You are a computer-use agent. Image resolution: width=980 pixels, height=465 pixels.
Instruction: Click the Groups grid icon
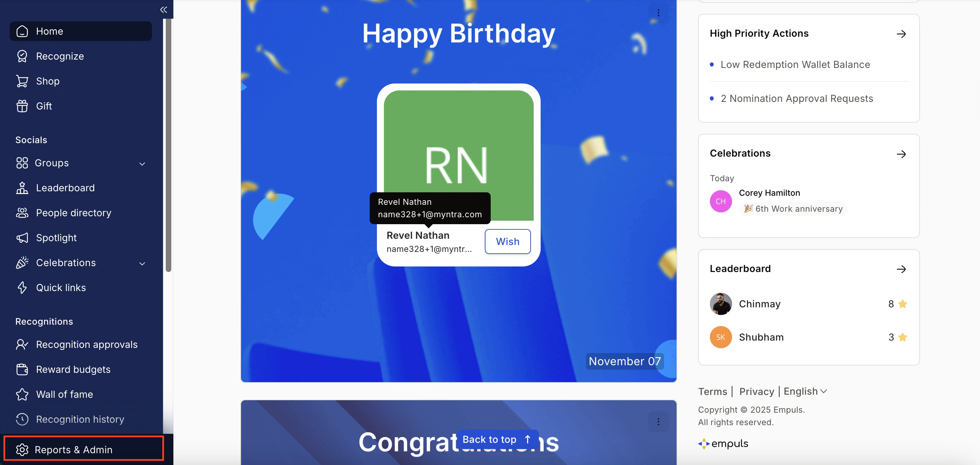click(22, 163)
